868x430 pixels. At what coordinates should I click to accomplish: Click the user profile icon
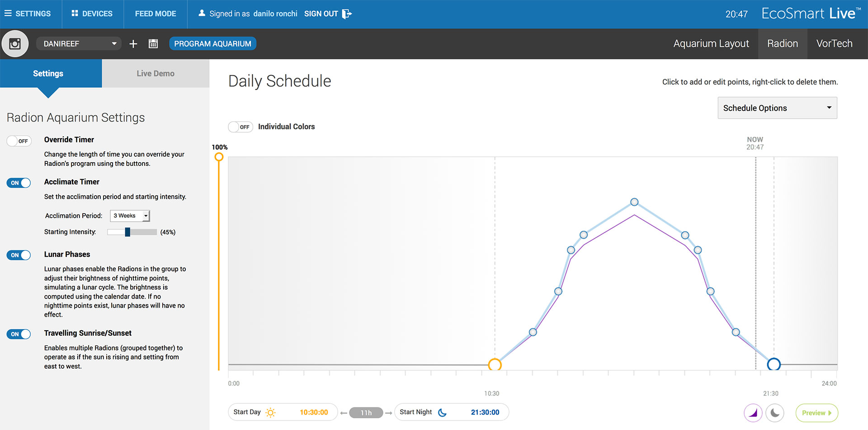pyautogui.click(x=202, y=13)
